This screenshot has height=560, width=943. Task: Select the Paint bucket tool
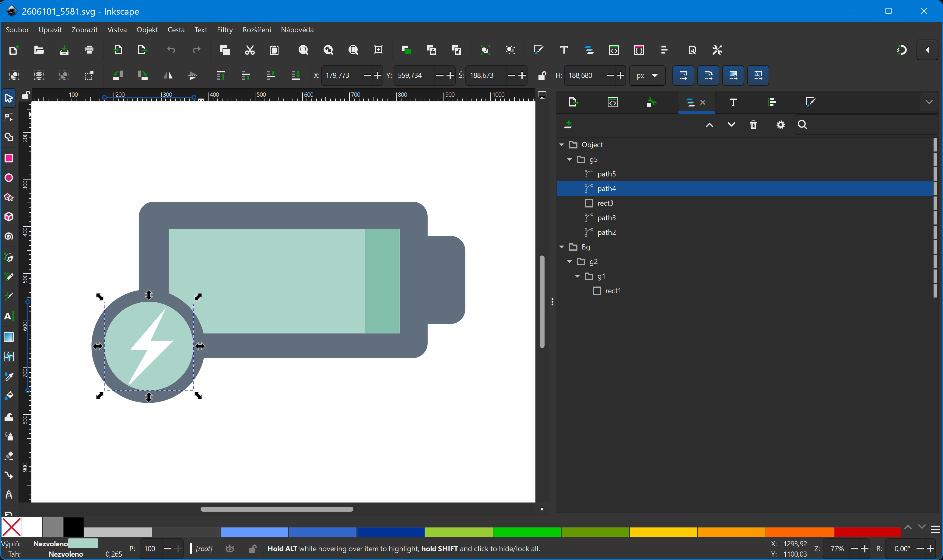pyautogui.click(x=9, y=396)
